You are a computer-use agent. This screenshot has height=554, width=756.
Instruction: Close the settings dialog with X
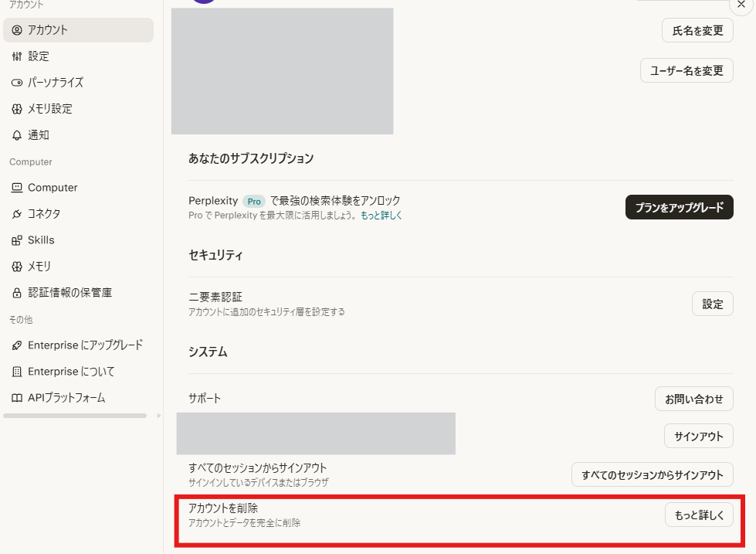click(741, 5)
